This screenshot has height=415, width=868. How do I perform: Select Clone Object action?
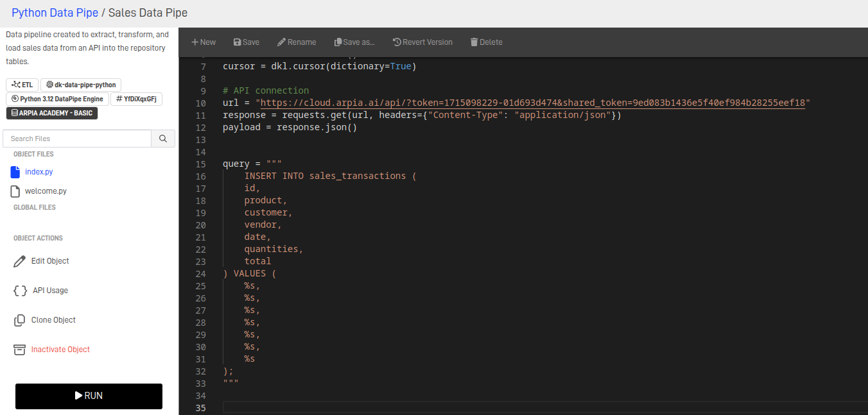pos(53,320)
